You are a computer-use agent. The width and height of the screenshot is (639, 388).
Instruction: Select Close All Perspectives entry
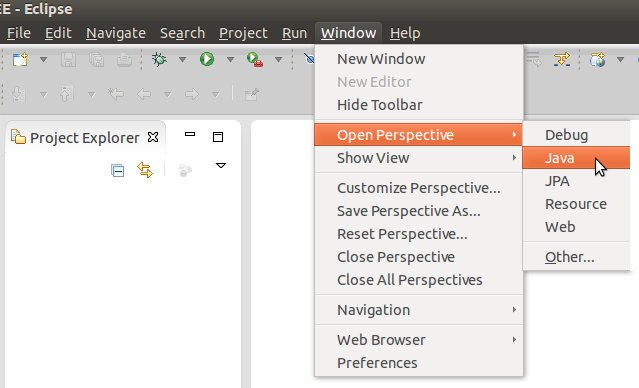tap(419, 280)
